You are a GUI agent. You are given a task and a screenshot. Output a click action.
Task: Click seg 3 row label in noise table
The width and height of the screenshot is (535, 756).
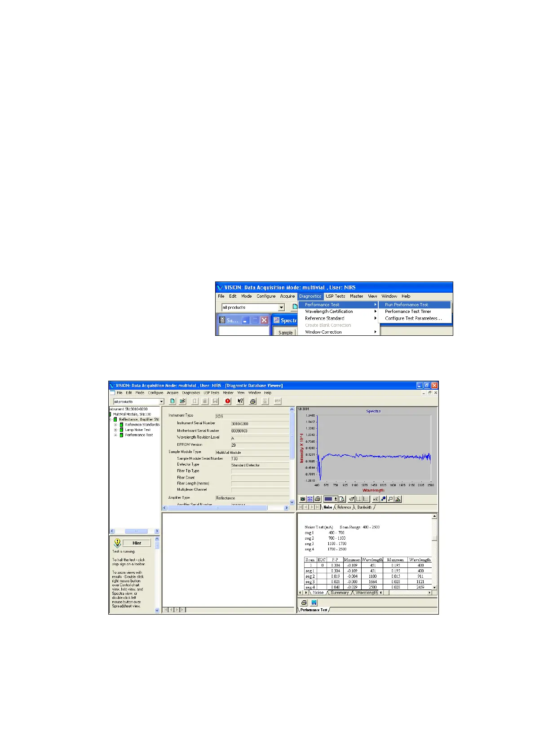pos(310,582)
